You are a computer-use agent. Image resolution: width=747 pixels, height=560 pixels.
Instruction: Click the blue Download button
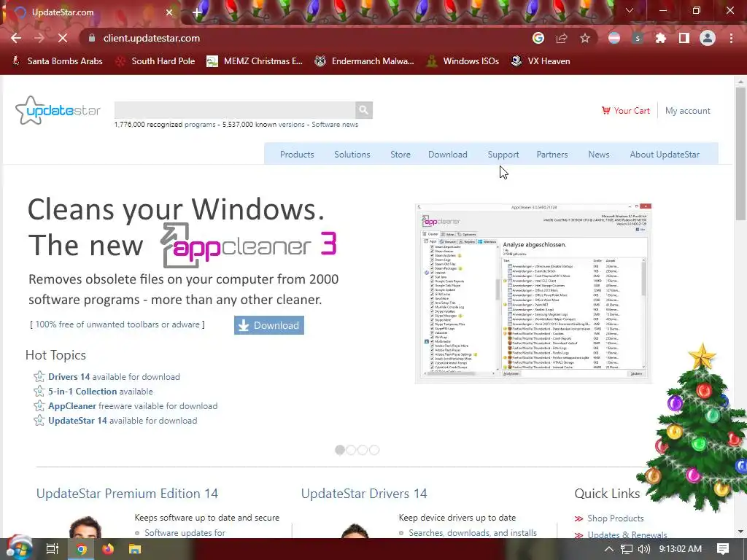268,325
